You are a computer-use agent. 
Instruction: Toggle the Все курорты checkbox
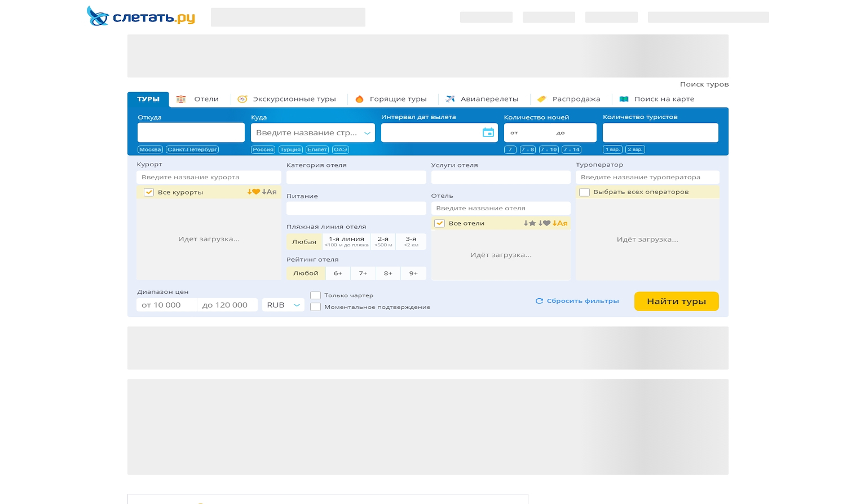pyautogui.click(x=149, y=192)
